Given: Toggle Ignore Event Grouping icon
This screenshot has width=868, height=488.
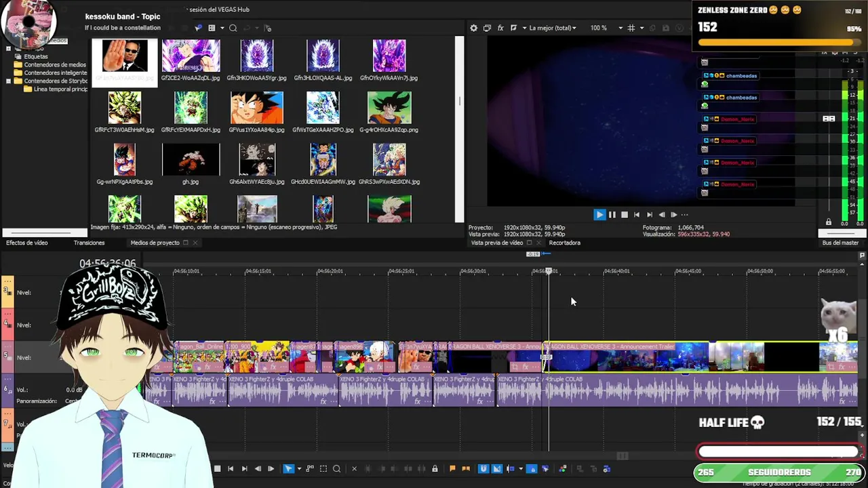Looking at the screenshot, I should pyautogui.click(x=545, y=468).
